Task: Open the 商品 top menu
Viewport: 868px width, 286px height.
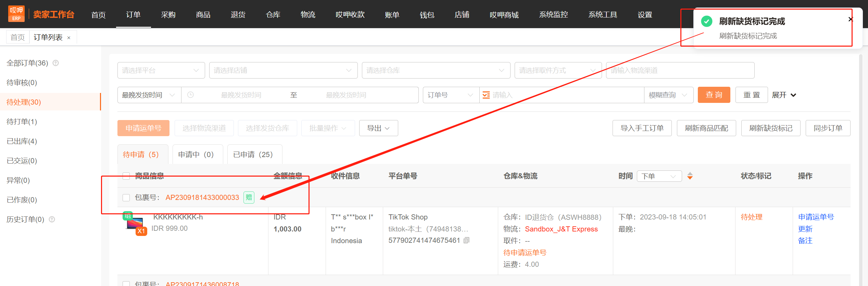Action: click(203, 15)
